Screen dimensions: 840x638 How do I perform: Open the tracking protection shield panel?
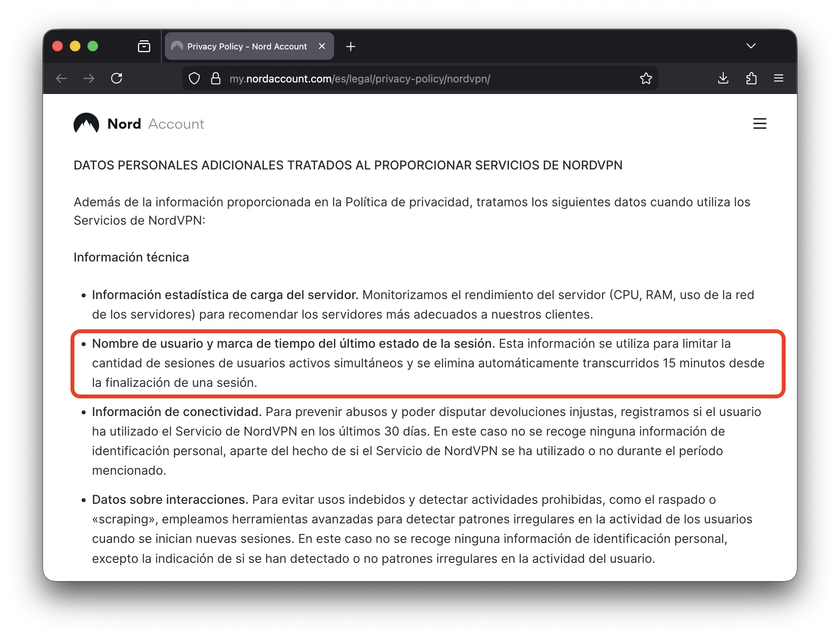195,78
